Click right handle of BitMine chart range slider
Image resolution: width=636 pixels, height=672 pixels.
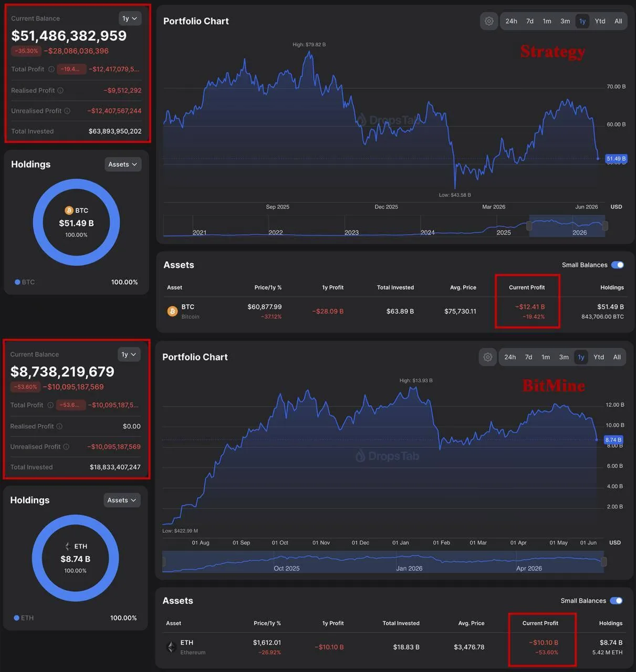(x=604, y=562)
